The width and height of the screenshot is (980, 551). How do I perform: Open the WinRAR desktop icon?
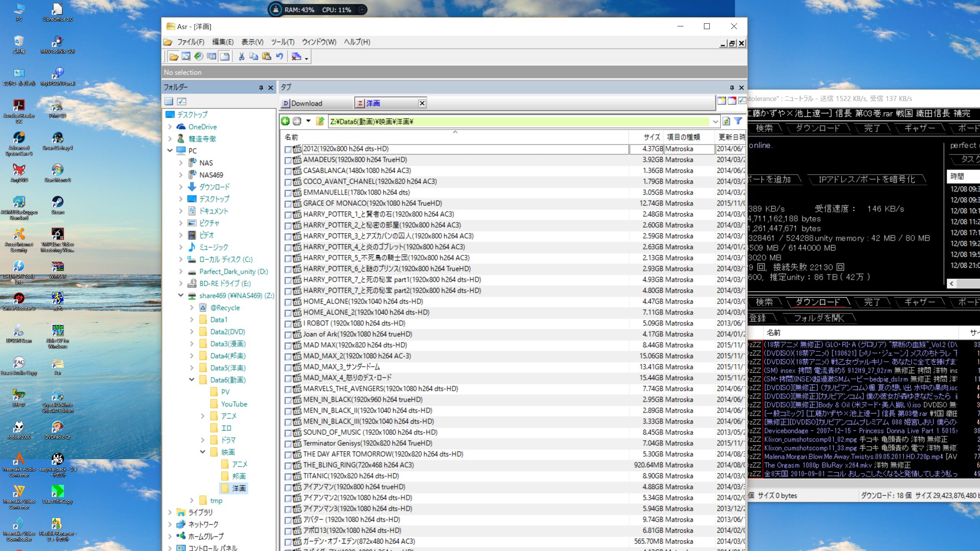coord(58,269)
